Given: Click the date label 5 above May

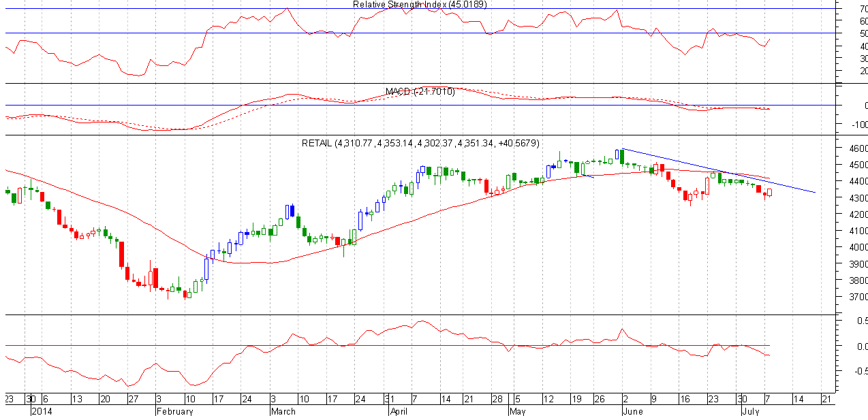Looking at the screenshot, I should (x=517, y=400).
